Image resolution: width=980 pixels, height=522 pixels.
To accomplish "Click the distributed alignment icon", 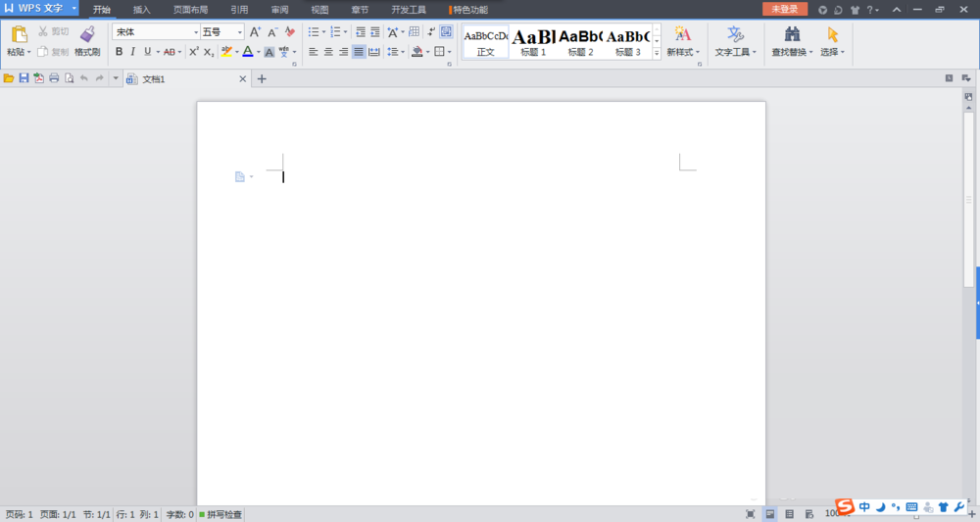I will coord(373,52).
